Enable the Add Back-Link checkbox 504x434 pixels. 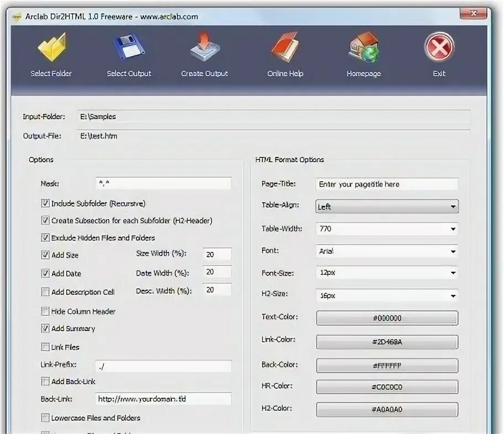click(45, 382)
